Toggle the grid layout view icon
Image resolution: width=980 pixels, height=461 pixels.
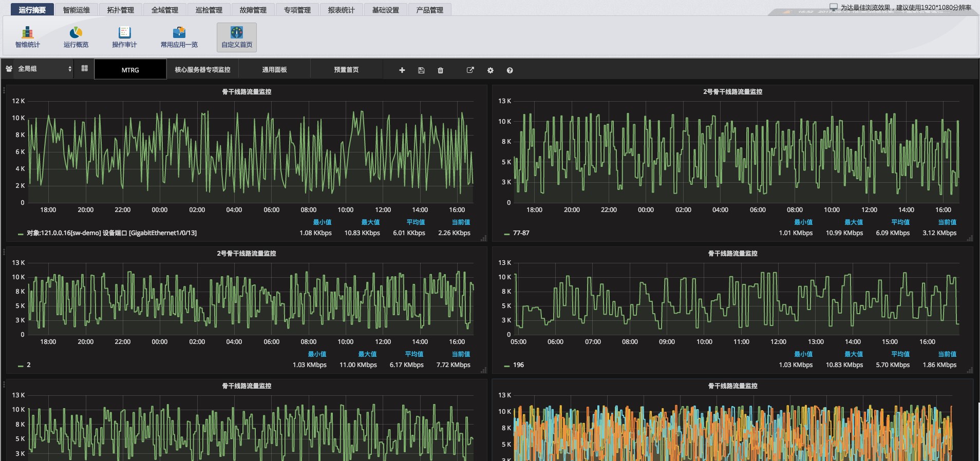point(85,68)
